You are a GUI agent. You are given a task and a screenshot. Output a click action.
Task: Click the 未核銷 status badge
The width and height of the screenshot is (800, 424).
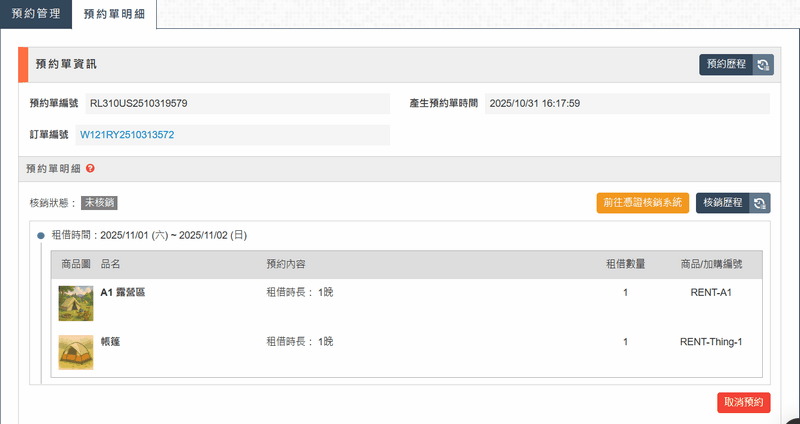[x=99, y=203]
